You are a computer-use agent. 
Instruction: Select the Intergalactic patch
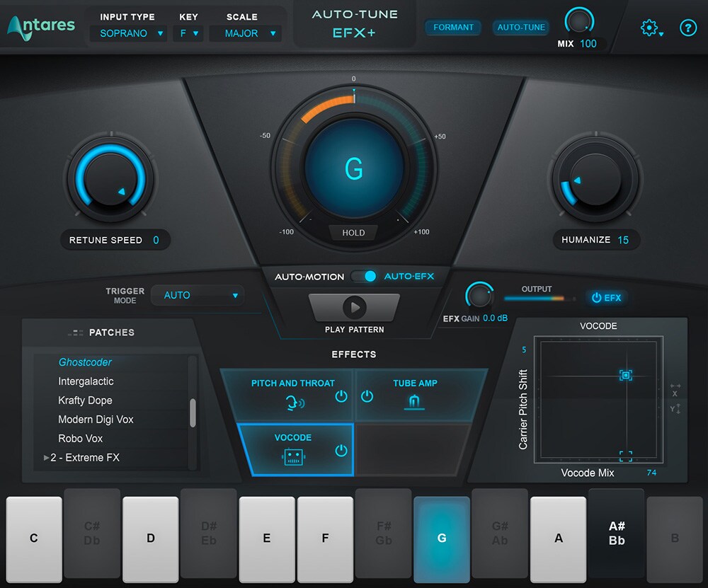86,381
